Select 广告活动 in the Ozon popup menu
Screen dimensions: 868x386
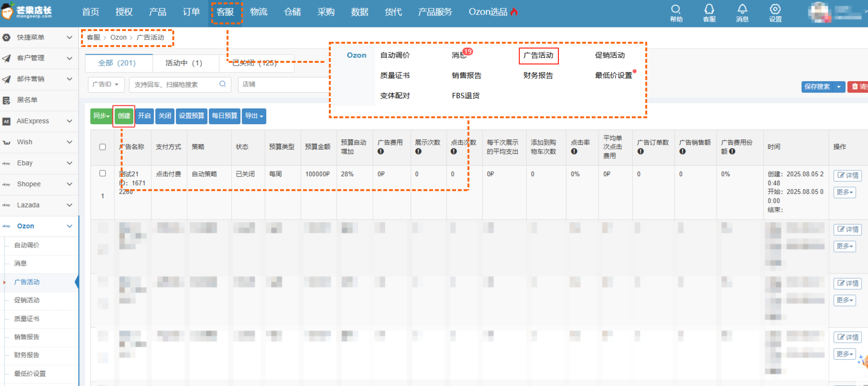click(538, 55)
